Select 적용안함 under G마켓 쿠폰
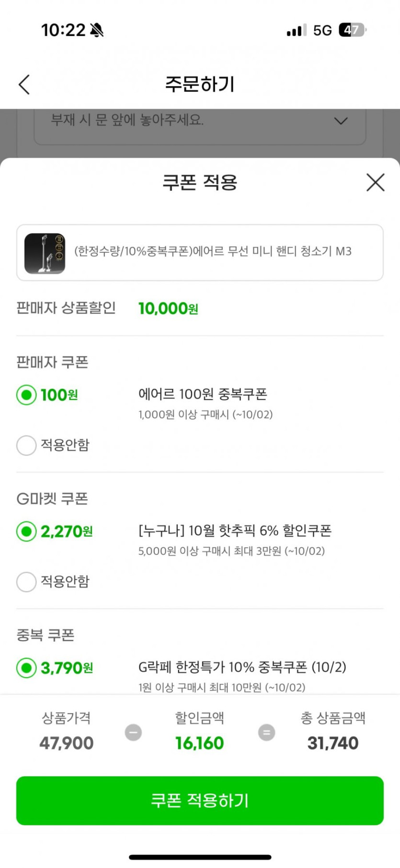This screenshot has width=400, height=868. click(x=26, y=582)
